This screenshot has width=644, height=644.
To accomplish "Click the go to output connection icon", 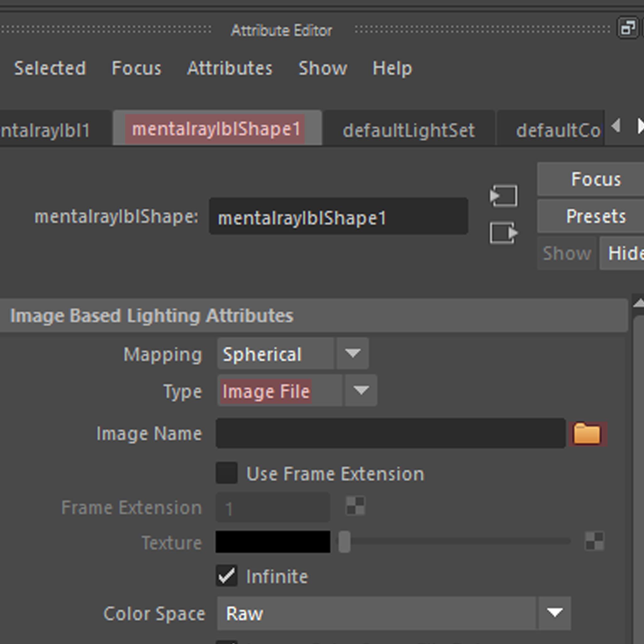I will coord(504,233).
